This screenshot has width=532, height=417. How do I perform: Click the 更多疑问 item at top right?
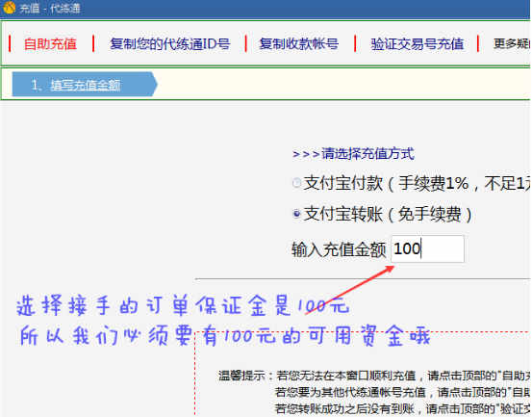(x=512, y=43)
